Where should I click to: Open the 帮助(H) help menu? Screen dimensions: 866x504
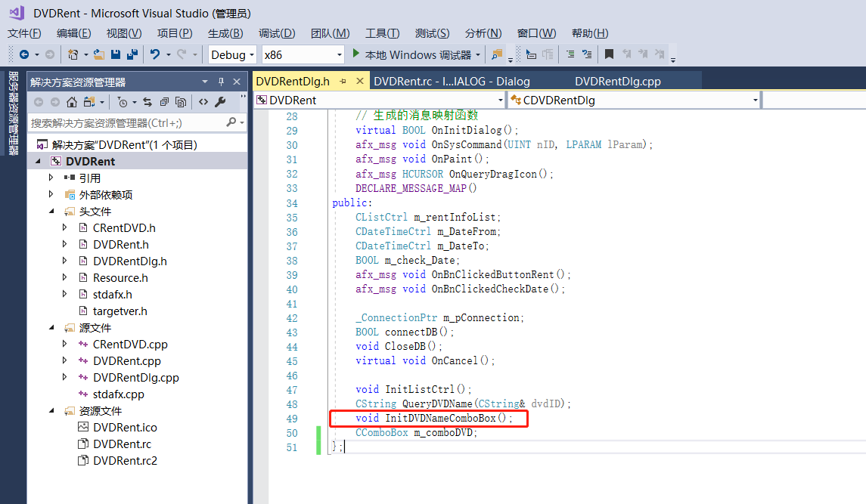(x=590, y=33)
